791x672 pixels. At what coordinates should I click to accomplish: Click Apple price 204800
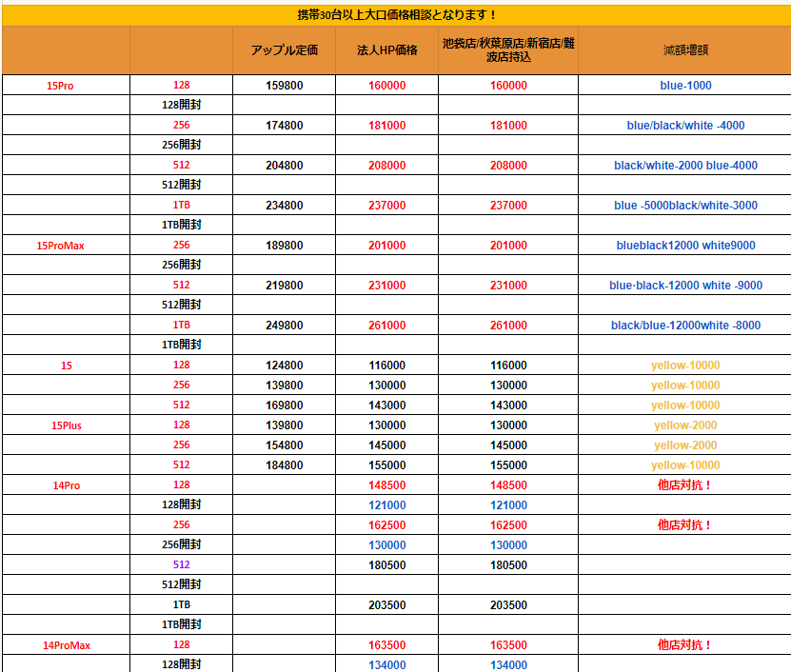click(x=284, y=166)
